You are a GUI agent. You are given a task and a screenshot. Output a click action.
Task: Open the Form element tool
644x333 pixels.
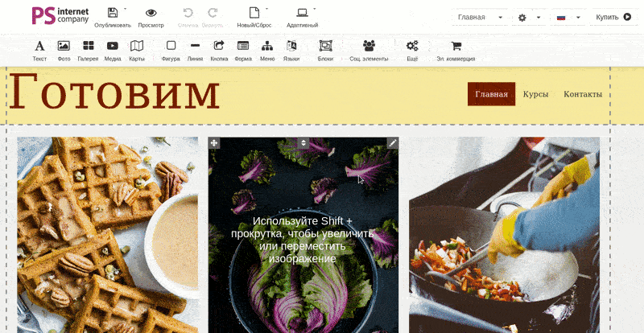(243, 47)
